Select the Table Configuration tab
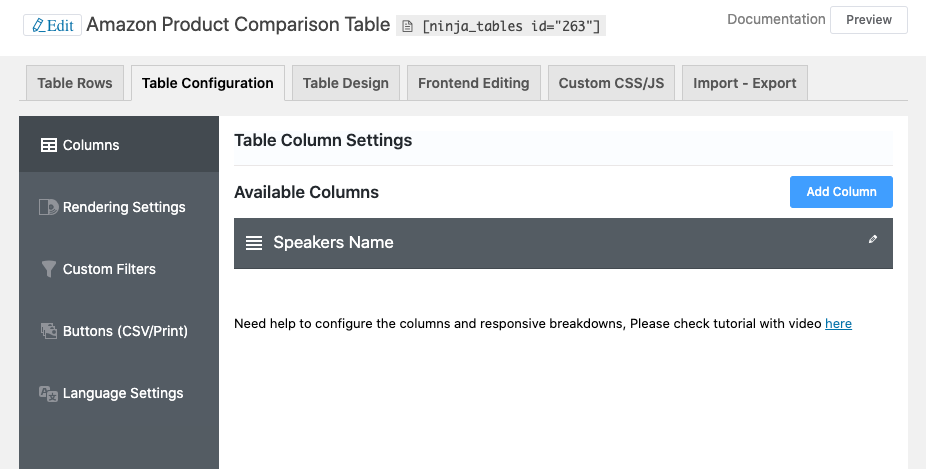 (x=208, y=83)
